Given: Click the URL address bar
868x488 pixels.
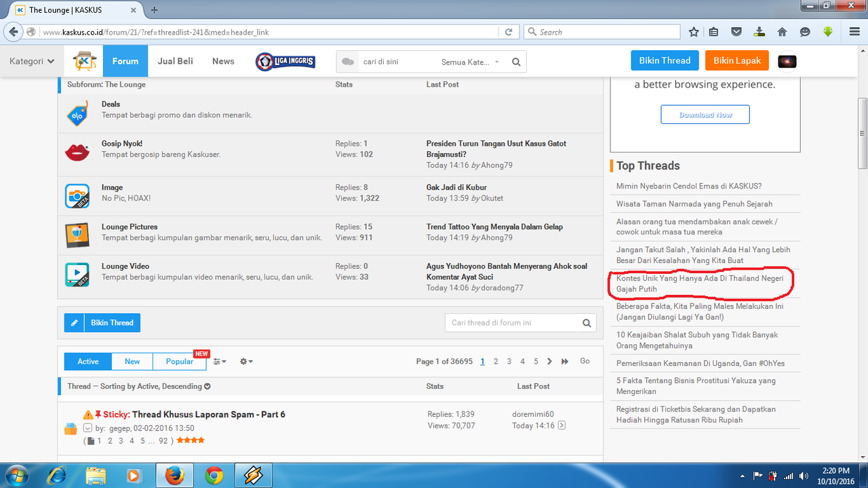Looking at the screenshot, I should [x=270, y=32].
